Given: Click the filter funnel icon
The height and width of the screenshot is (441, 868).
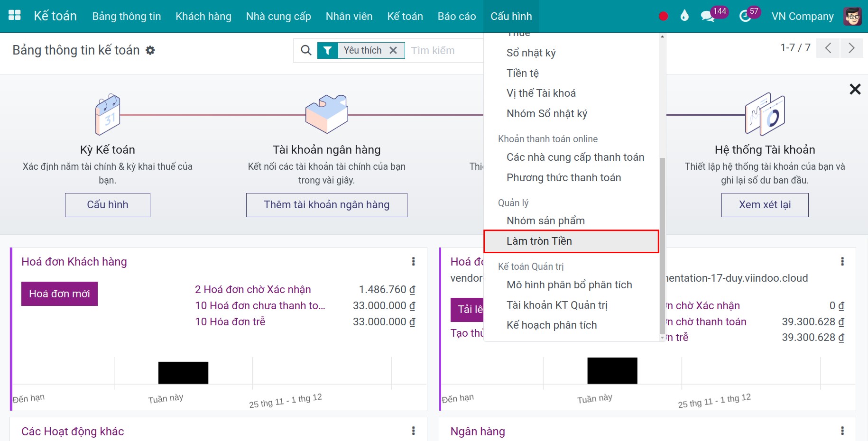Looking at the screenshot, I should click(x=327, y=50).
